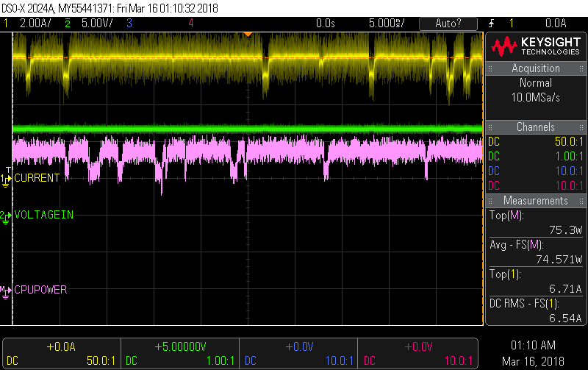Click the Mar 16, 2018 date display
Image resolution: width=588 pixels, height=370 pixels.
[533, 361]
